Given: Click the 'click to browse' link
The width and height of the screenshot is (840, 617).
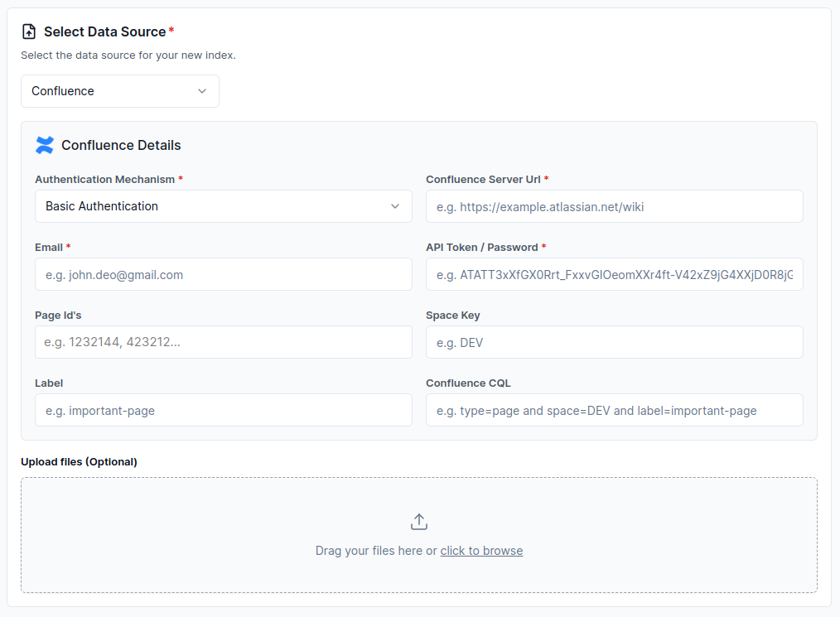Looking at the screenshot, I should (481, 551).
